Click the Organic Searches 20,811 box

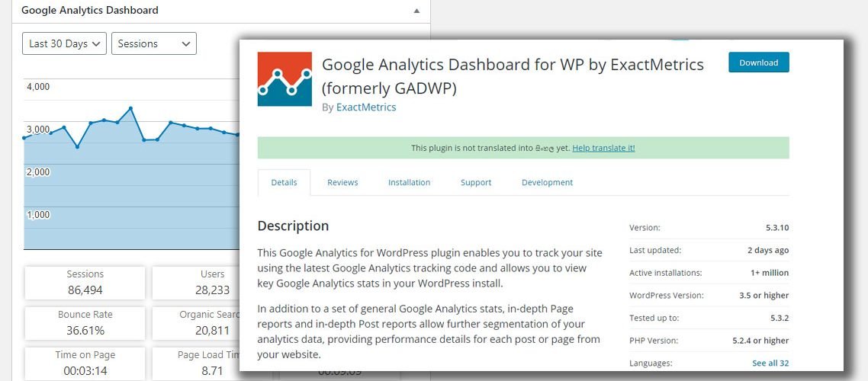click(x=196, y=323)
